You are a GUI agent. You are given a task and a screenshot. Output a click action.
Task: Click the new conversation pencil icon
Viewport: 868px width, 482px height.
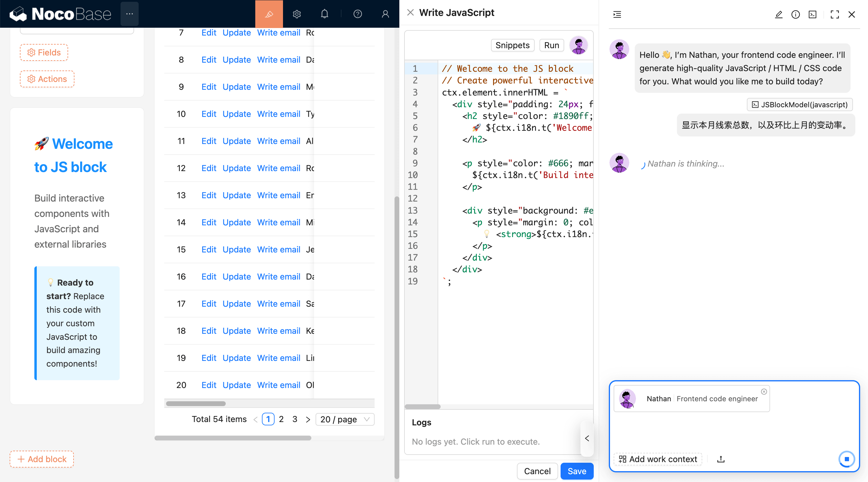point(778,14)
